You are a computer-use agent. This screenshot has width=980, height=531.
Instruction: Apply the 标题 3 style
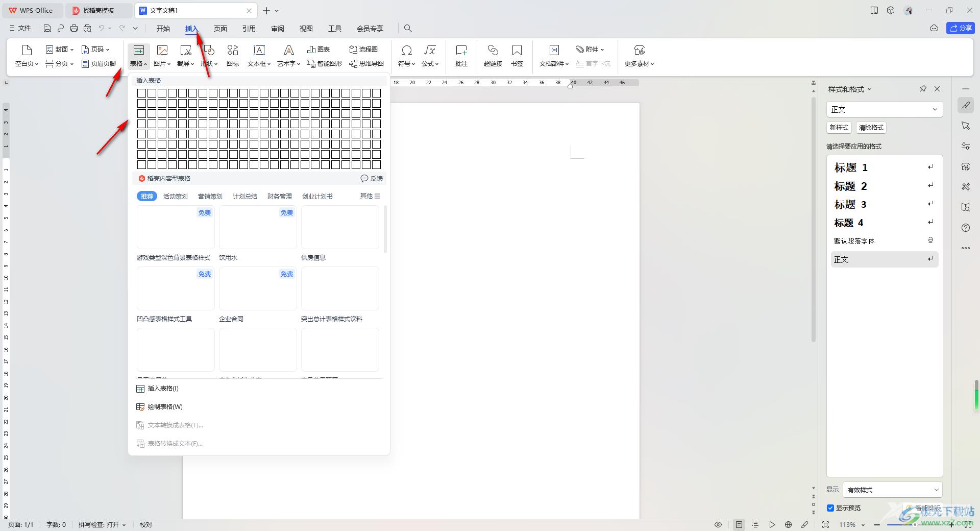(x=885, y=204)
